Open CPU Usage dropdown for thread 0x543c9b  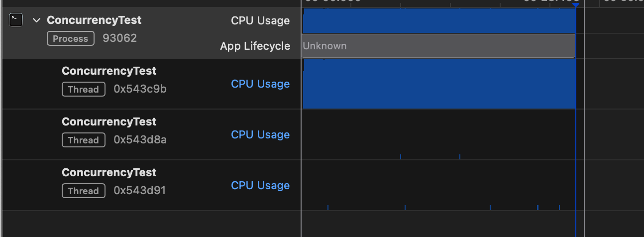pos(260,84)
